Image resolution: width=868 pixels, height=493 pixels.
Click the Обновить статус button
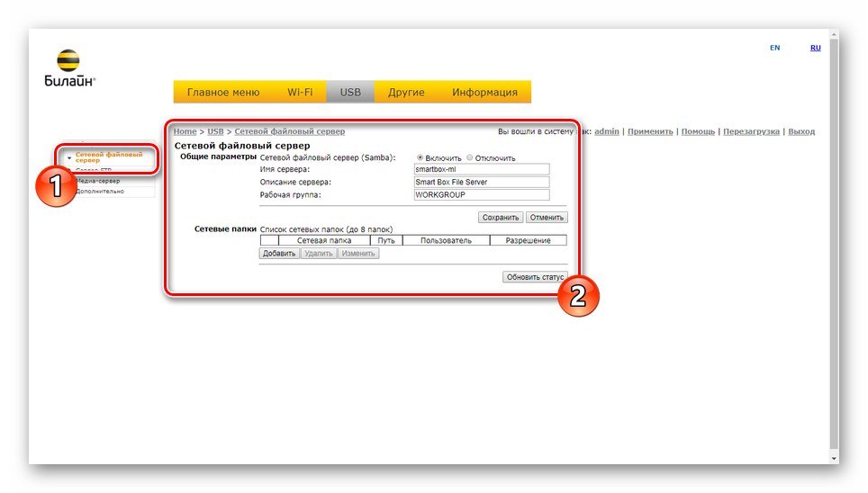[535, 277]
